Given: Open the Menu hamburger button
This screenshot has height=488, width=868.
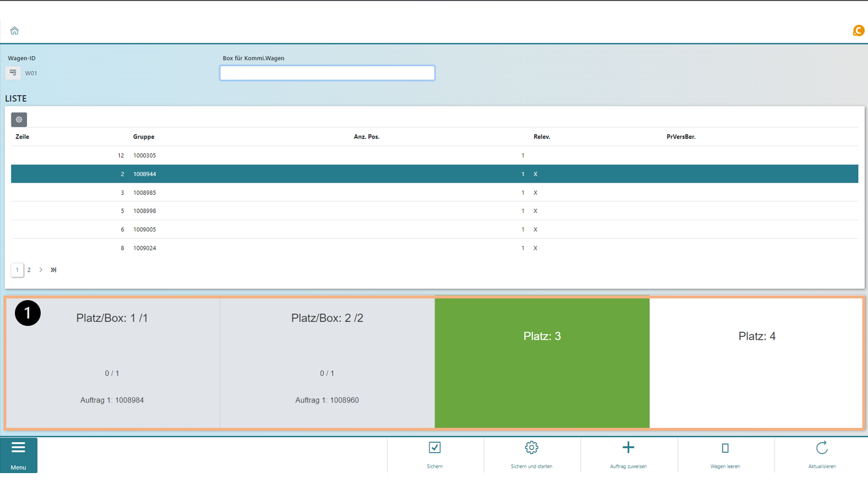Looking at the screenshot, I should pos(18,455).
